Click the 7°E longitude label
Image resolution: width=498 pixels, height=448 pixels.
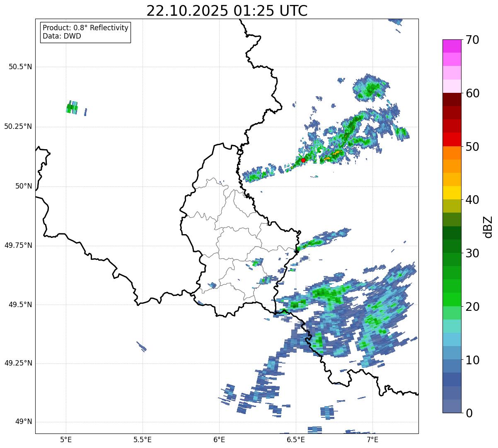click(372, 440)
